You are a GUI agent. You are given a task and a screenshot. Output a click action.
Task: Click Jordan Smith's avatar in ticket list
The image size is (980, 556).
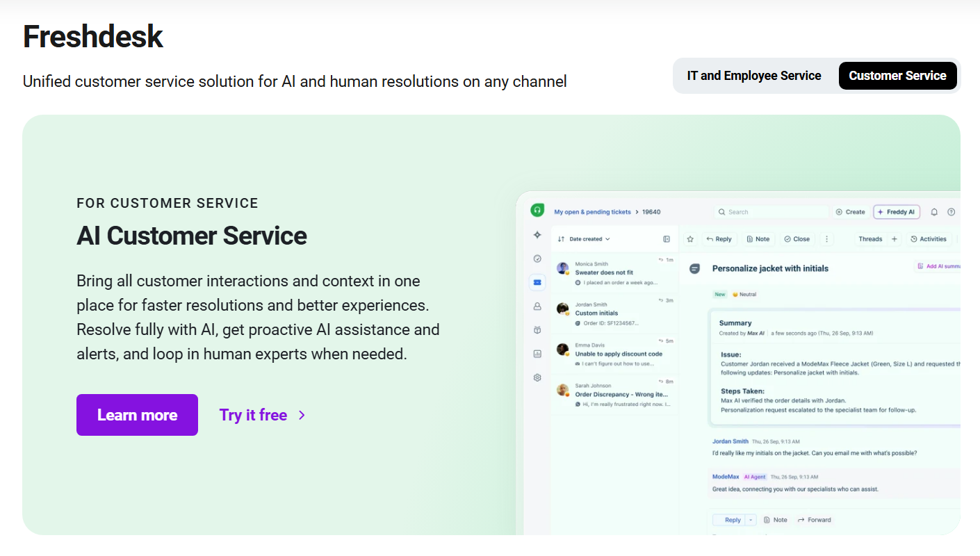(x=563, y=309)
